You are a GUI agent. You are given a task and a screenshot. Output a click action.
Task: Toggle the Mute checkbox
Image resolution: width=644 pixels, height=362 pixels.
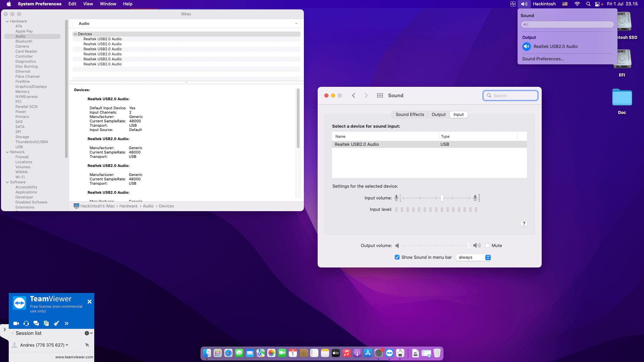[487, 245]
